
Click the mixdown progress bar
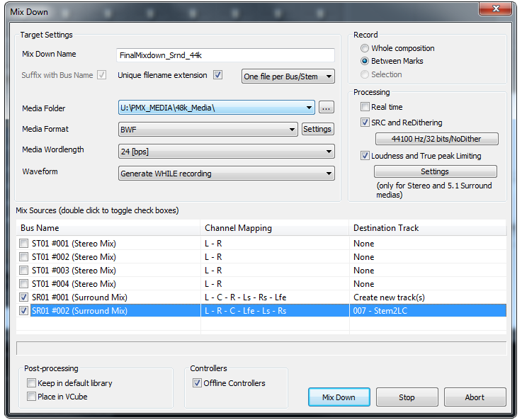261,348
